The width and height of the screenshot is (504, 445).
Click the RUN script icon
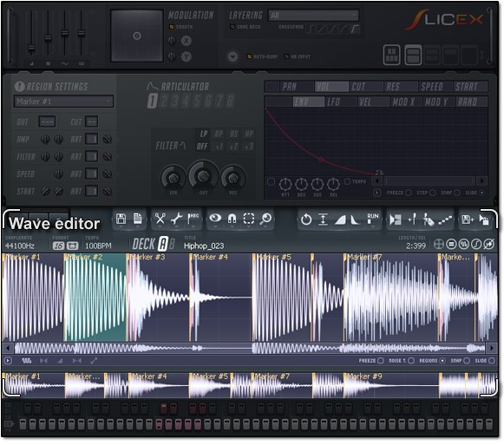tap(373, 219)
